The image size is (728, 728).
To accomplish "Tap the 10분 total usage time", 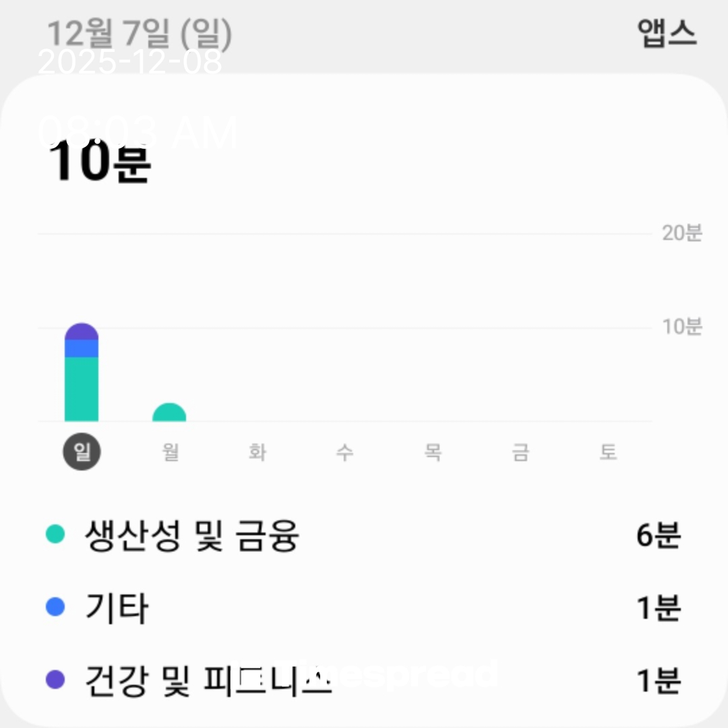I will [x=99, y=162].
